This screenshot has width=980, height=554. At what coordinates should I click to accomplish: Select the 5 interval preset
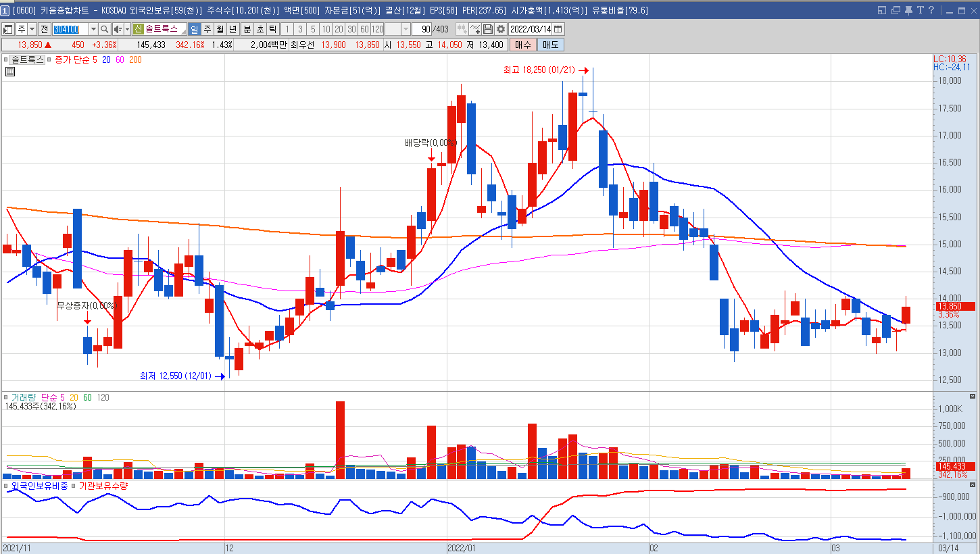pyautogui.click(x=313, y=29)
